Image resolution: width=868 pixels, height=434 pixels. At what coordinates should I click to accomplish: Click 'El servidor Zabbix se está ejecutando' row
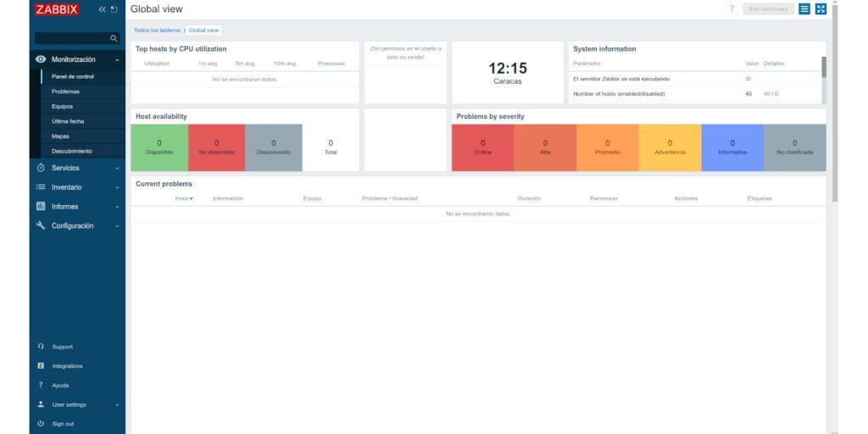[695, 79]
